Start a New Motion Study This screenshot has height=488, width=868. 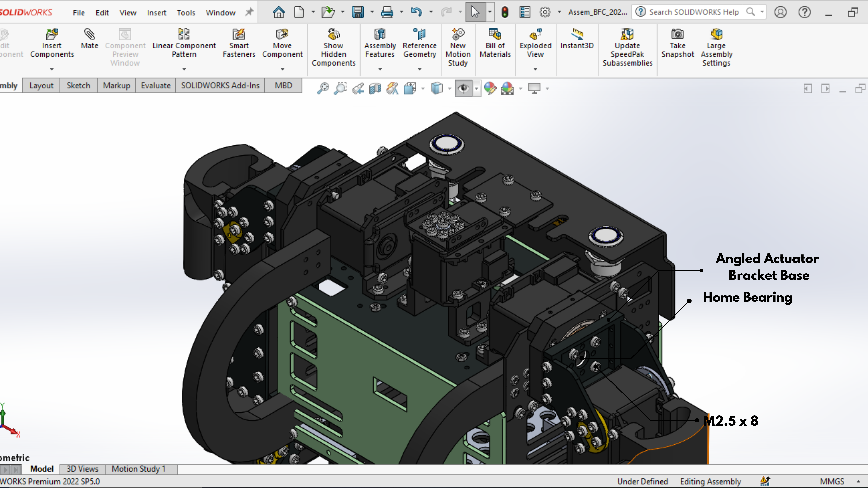point(458,47)
